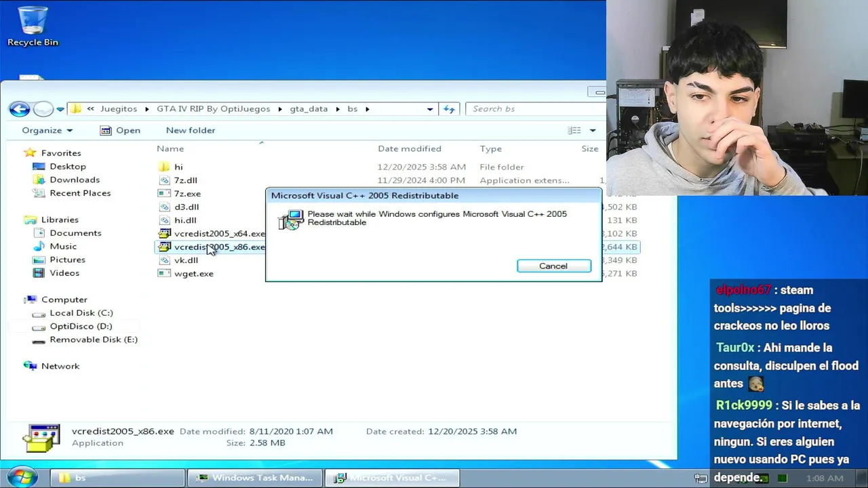Screen dimensions: 868x488
Task: Select the 7z.exe file icon
Action: [163, 194]
